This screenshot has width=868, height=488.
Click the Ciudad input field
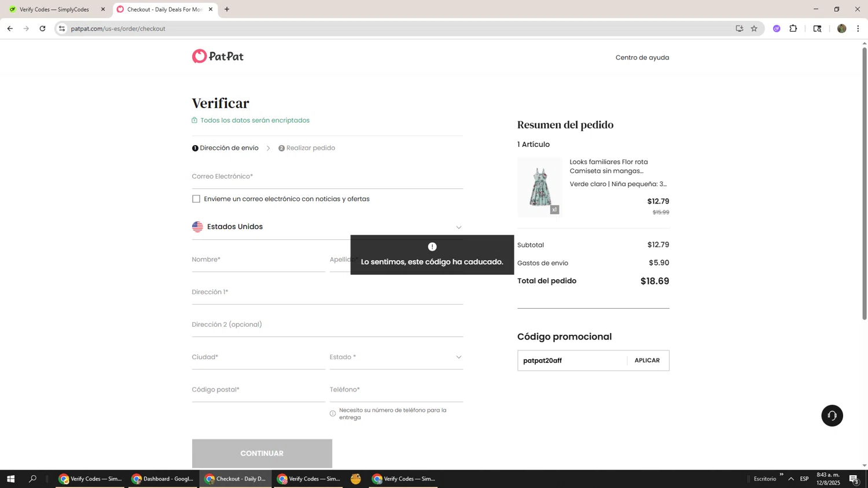[x=258, y=357]
